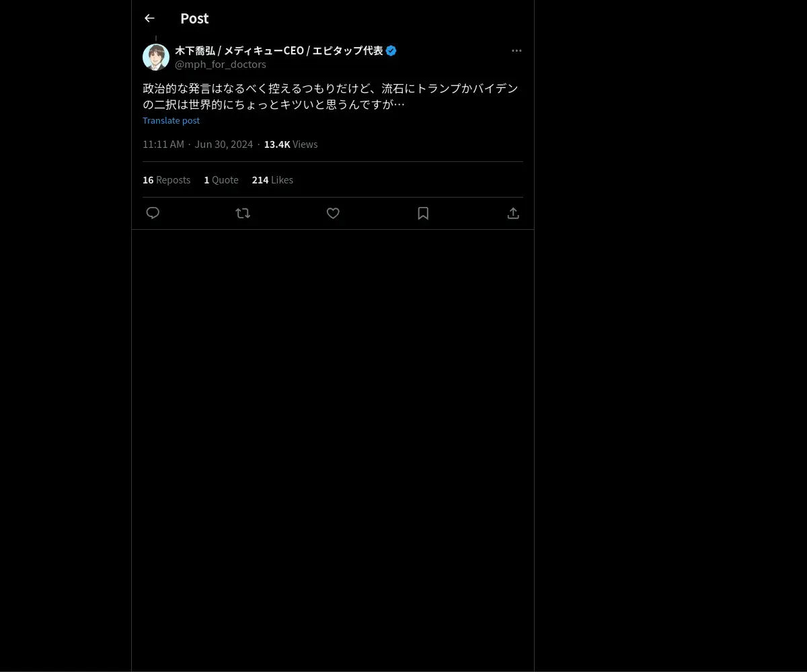View the 214 Likes list
This screenshot has height=672, width=807.
pyautogui.click(x=272, y=179)
